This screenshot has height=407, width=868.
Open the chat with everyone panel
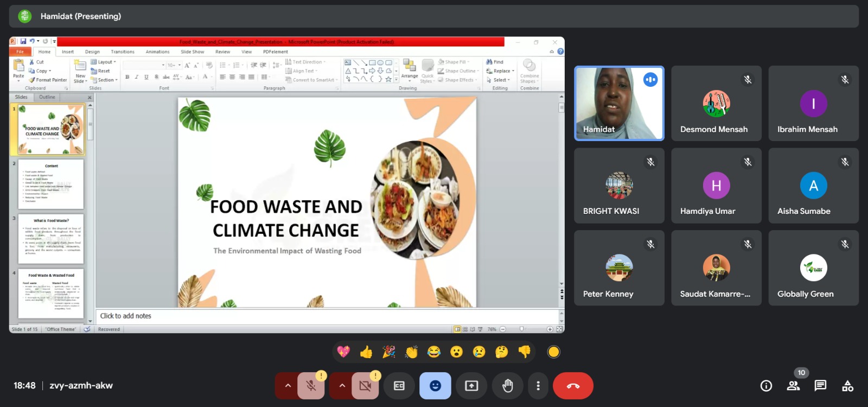click(820, 386)
